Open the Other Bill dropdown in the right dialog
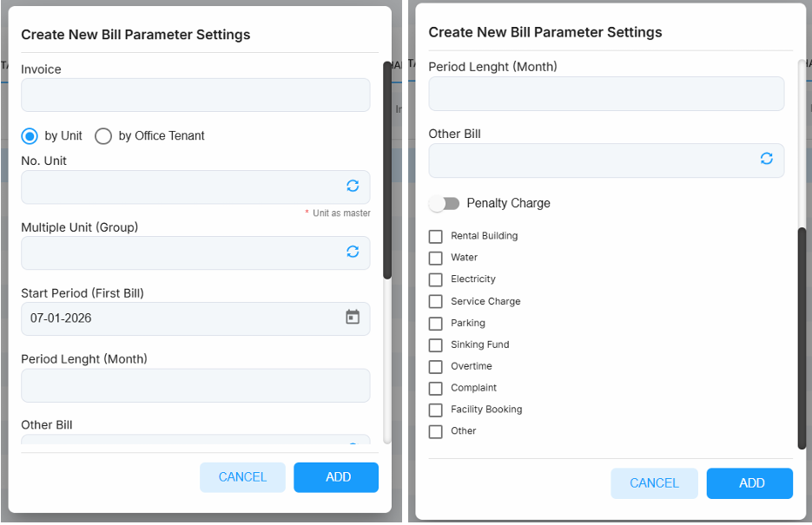The image size is (812, 525). (606, 161)
